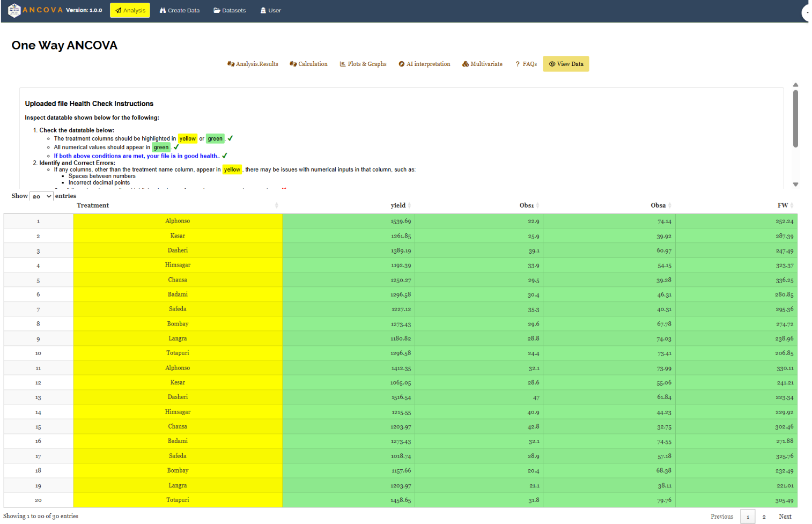The height and width of the screenshot is (524, 812).
Task: Click the question mark icon beside FAQs
Action: [x=518, y=64]
